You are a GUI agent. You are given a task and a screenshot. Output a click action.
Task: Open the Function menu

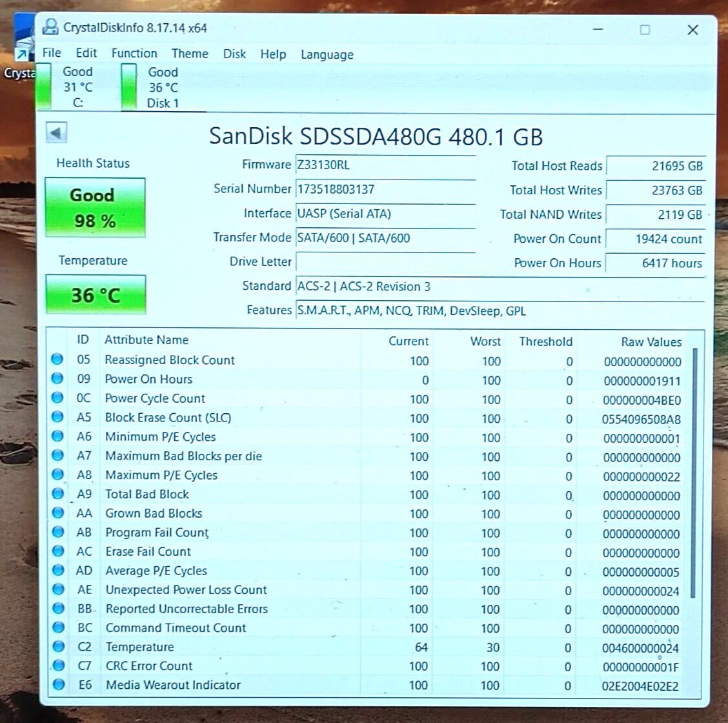click(x=134, y=54)
